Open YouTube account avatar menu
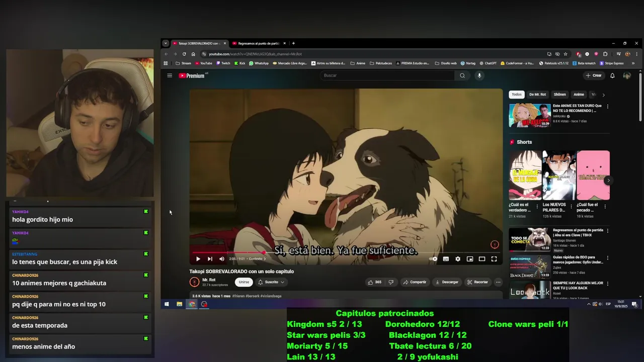644x362 pixels. point(627,75)
